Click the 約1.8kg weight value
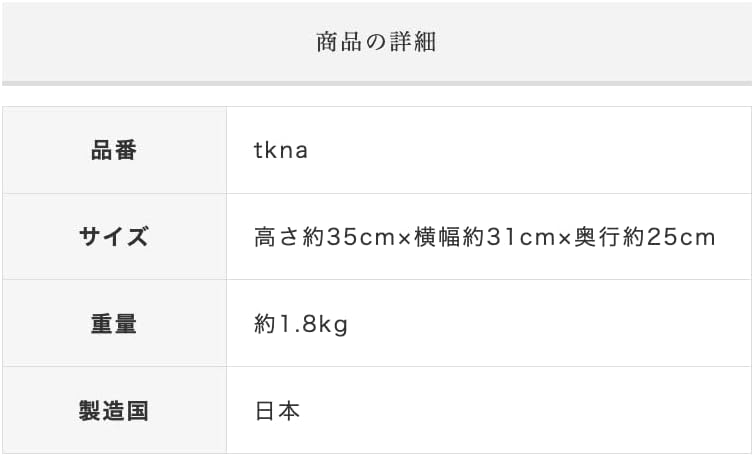Viewport: 754px width, 456px height. coord(301,324)
